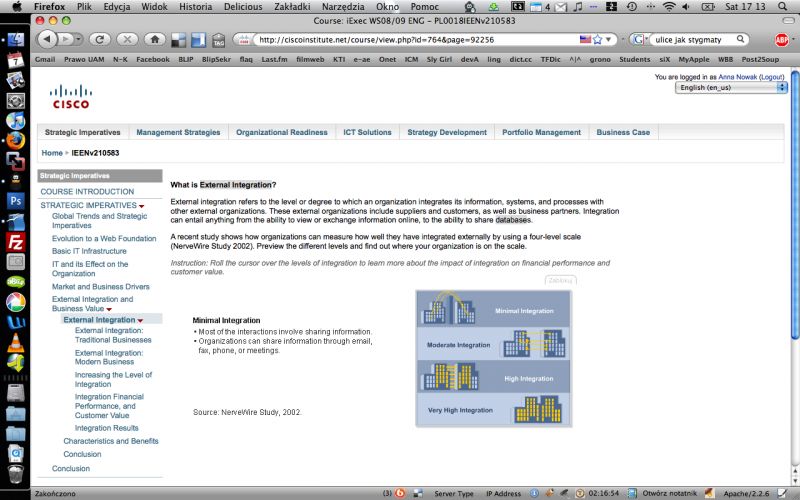
Task: Select the Moderate Integration level
Action: tap(493, 343)
